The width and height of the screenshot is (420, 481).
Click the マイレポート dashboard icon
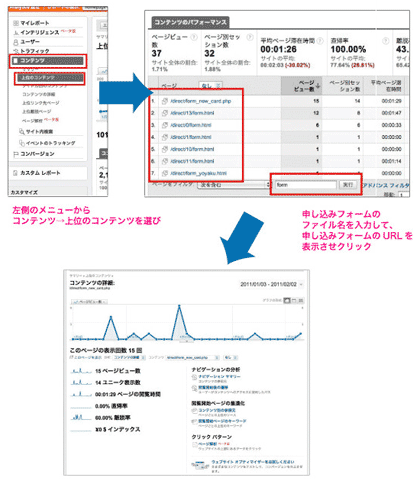(16, 23)
